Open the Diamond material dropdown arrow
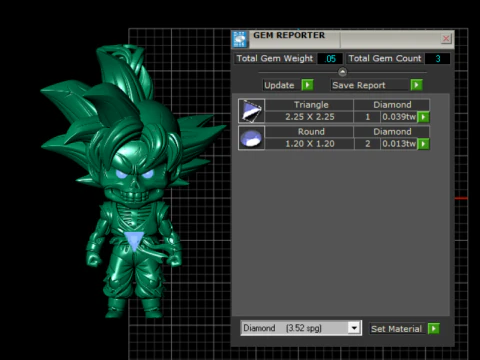Screen dimensions: 480x360 (354, 328)
